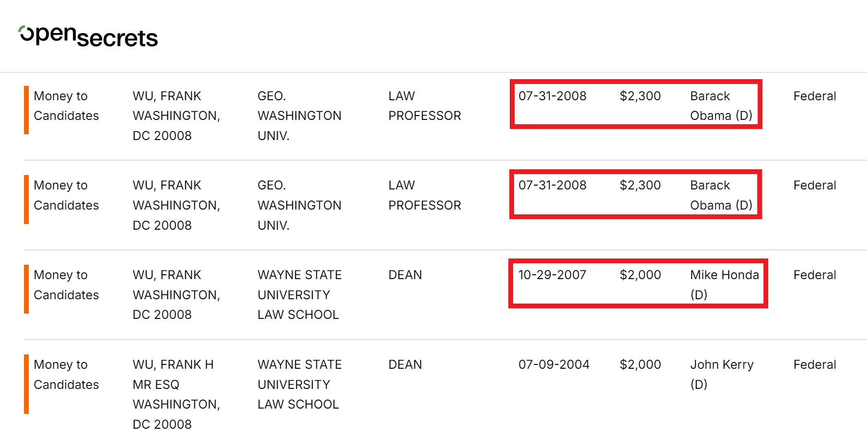The height and width of the screenshot is (445, 868).
Task: Click first 07-31-2008 date cell
Action: (x=552, y=96)
